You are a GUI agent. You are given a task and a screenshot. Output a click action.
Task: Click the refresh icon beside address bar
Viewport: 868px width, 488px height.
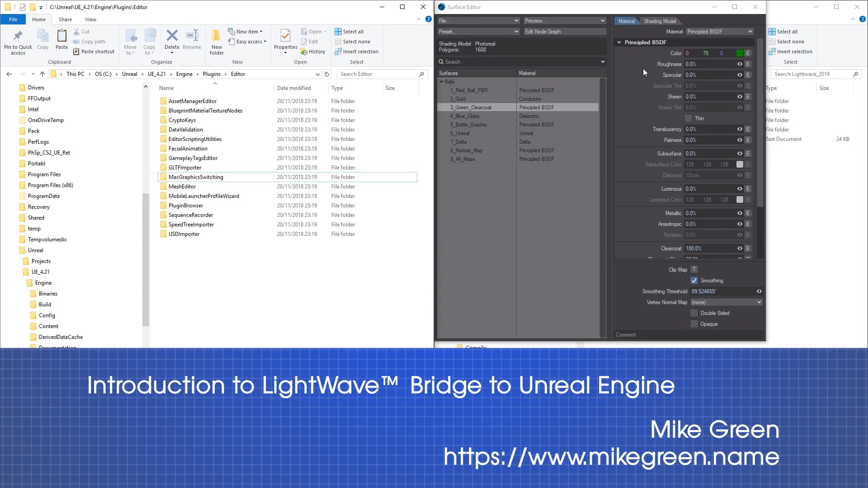point(327,74)
